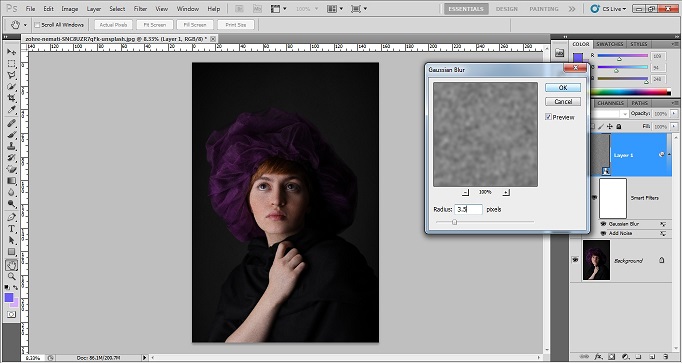The height and width of the screenshot is (363, 682).
Task: Open Mini Bridge from the application bar
Action: 257,9
